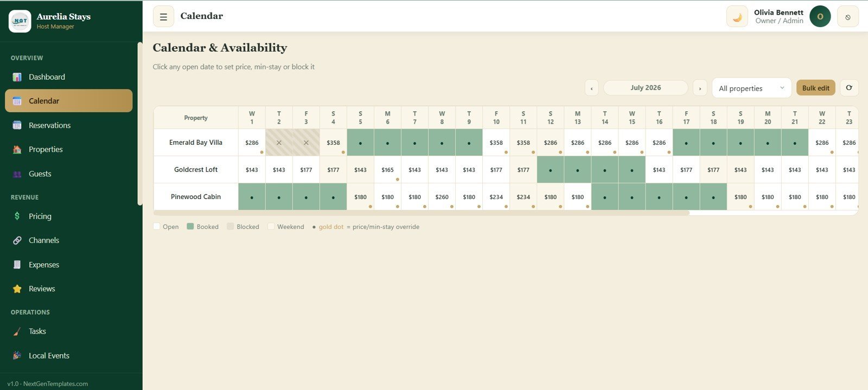The image size is (868, 390).
Task: Open Expenses menu item
Action: pyautogui.click(x=68, y=265)
